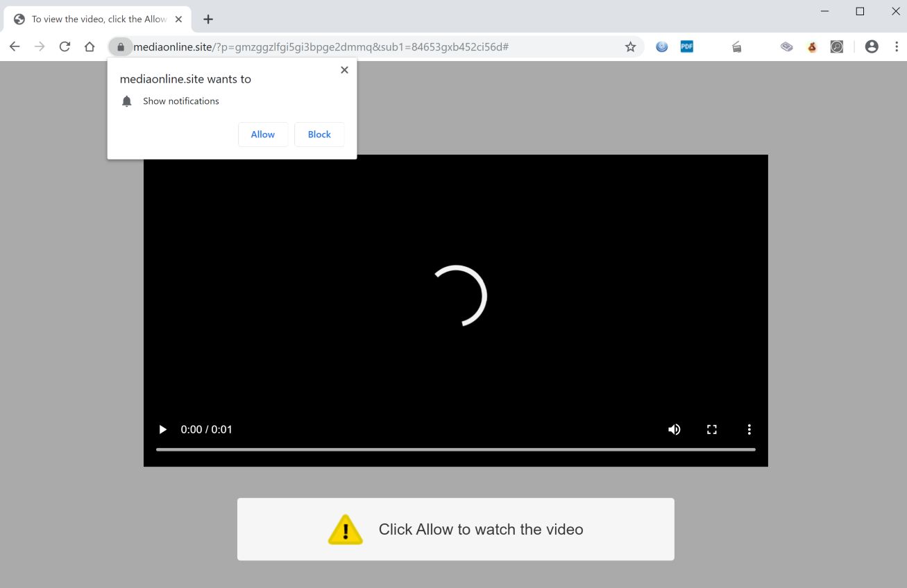The width and height of the screenshot is (907, 588).
Task: Click the Allow button
Action: click(262, 134)
